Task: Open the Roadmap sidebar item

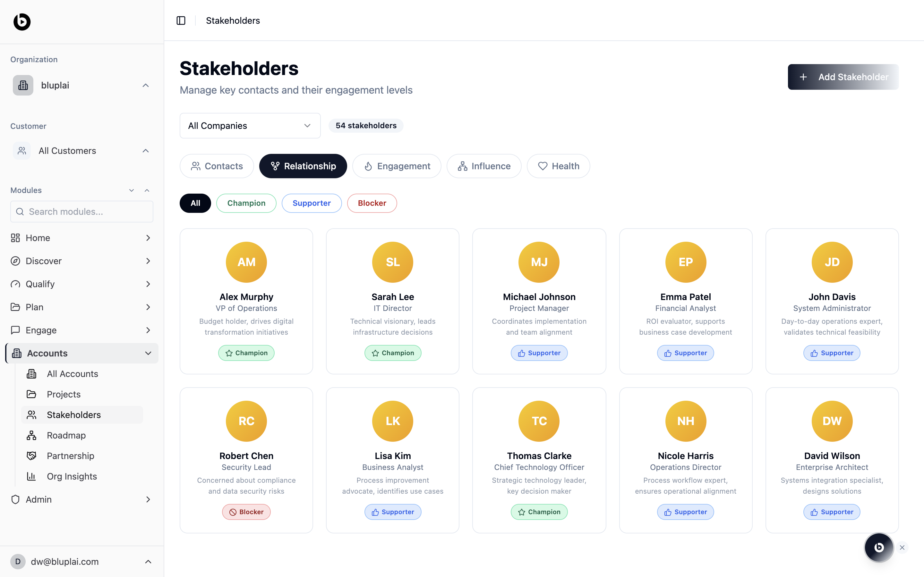Action: tap(66, 435)
